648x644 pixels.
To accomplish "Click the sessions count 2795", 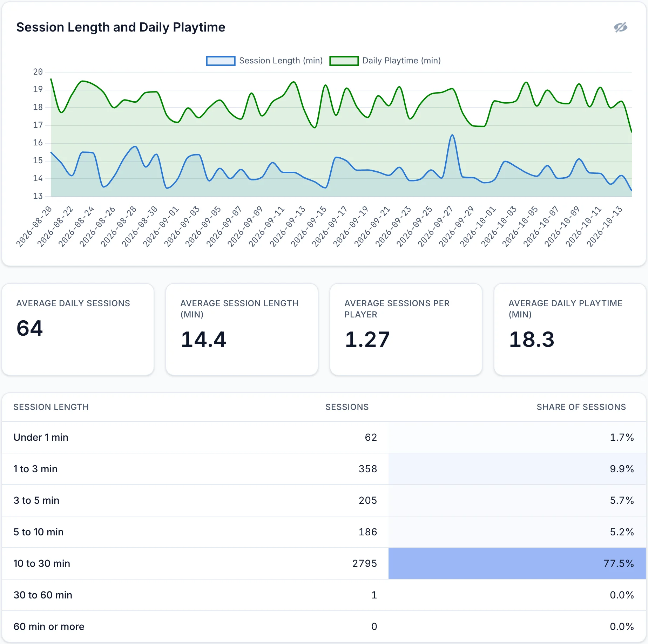I will tap(365, 563).
